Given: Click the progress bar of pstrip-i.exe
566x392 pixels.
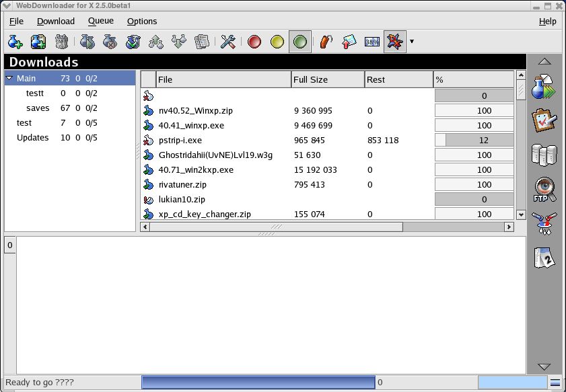Looking at the screenshot, I should [x=474, y=140].
